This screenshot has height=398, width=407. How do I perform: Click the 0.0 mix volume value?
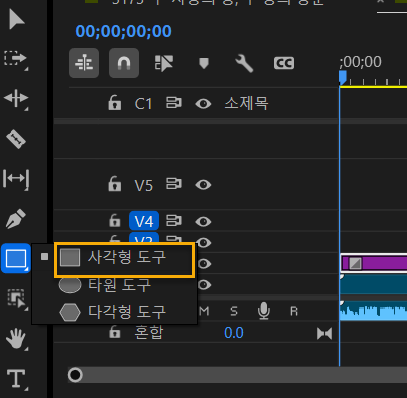(x=234, y=333)
